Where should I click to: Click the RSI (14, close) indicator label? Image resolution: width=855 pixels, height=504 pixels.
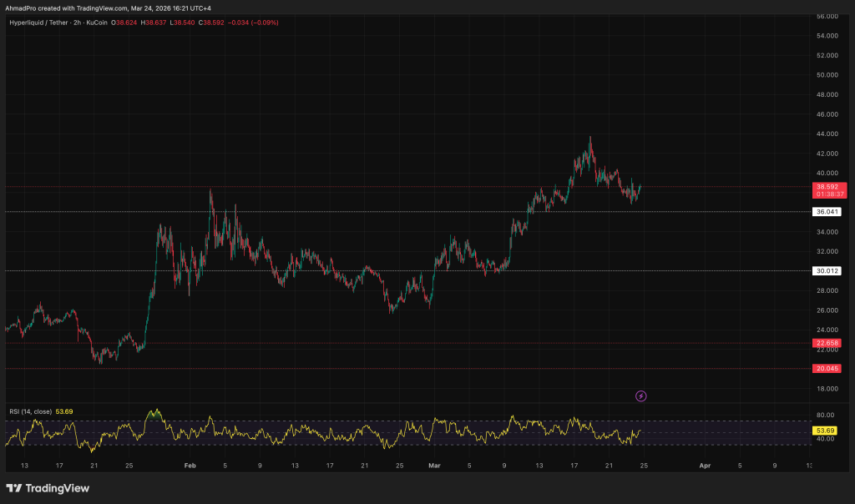[32, 411]
